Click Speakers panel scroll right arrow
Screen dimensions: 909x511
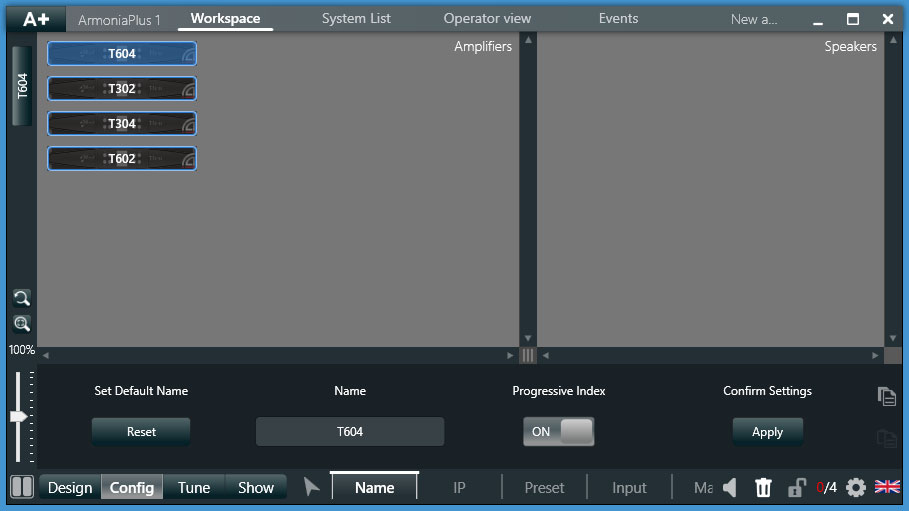pyautogui.click(x=875, y=356)
